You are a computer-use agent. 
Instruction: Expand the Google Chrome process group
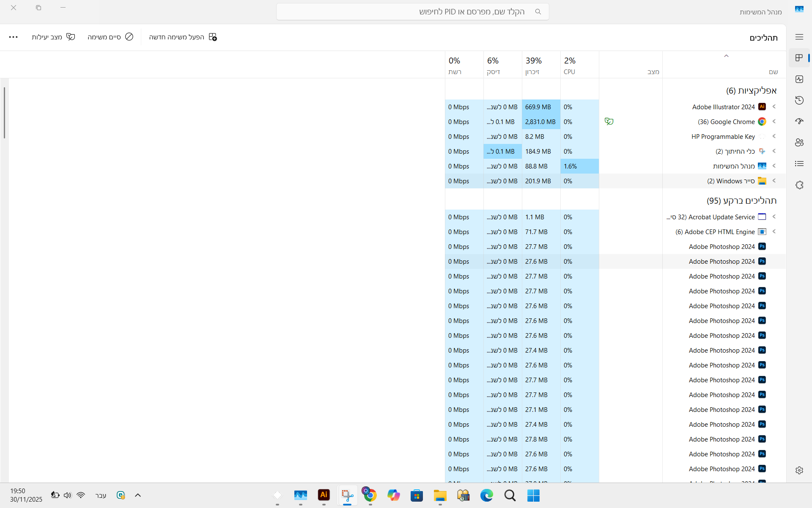pyautogui.click(x=774, y=121)
